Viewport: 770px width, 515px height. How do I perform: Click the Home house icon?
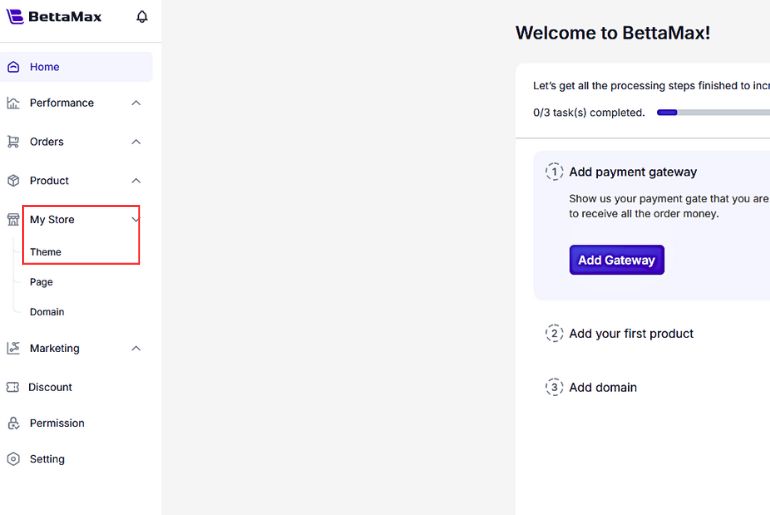pyautogui.click(x=13, y=67)
